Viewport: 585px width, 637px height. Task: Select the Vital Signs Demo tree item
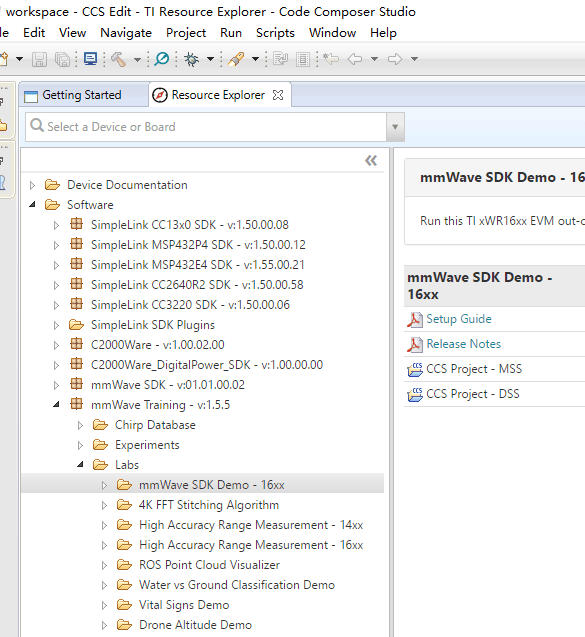184,605
